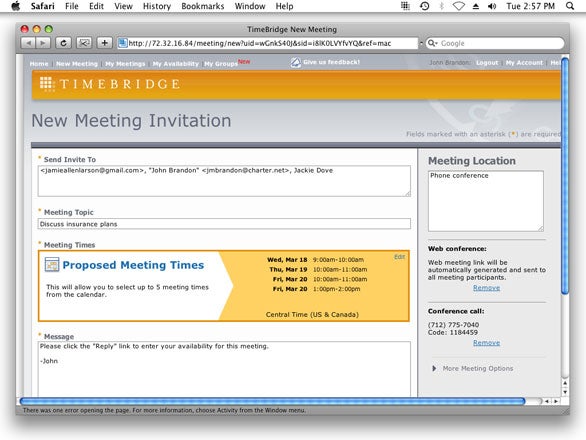Click the Proposed Meeting Times heading

click(133, 265)
